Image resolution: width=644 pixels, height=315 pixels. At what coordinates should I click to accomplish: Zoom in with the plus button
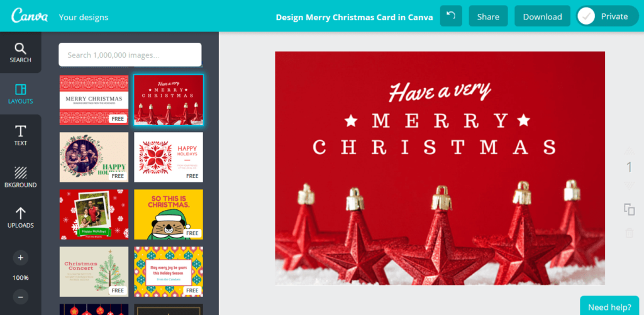click(x=20, y=258)
